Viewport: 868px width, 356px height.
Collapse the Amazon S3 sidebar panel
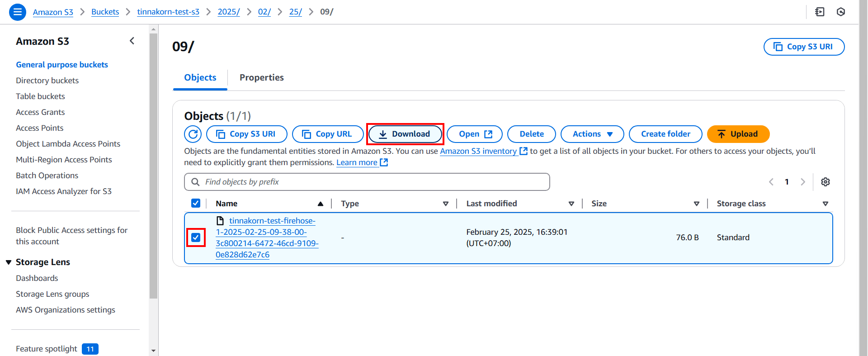(x=132, y=41)
